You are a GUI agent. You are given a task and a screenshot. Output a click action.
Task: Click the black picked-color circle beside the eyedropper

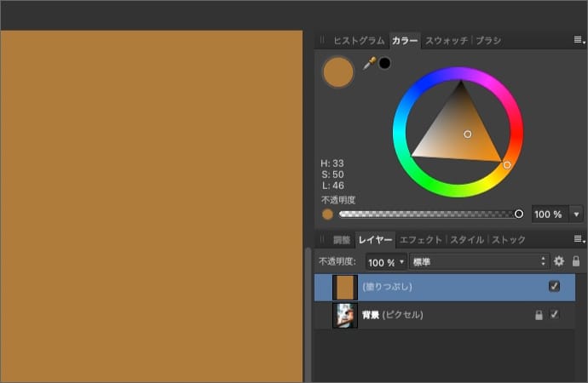click(x=385, y=63)
